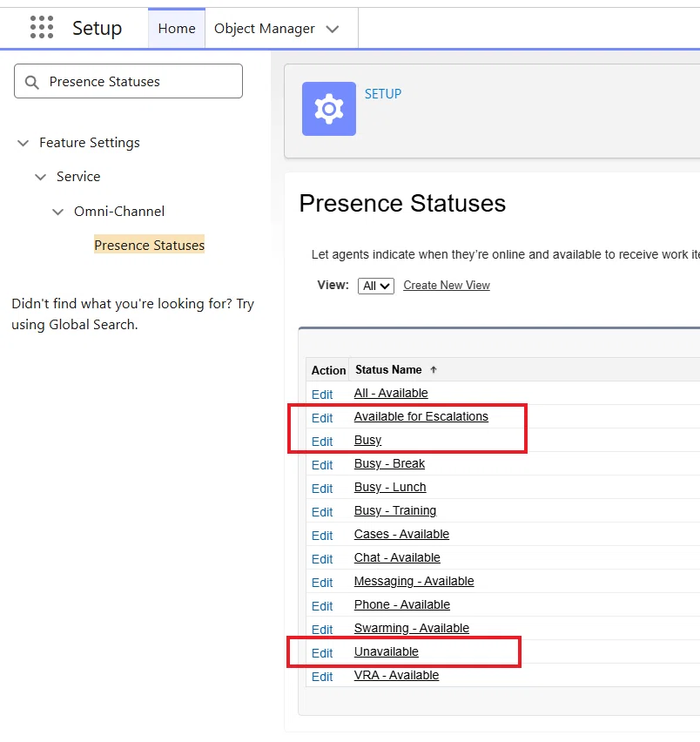Open the Busy - Lunch status
The height and width of the screenshot is (742, 700).
pyautogui.click(x=390, y=488)
